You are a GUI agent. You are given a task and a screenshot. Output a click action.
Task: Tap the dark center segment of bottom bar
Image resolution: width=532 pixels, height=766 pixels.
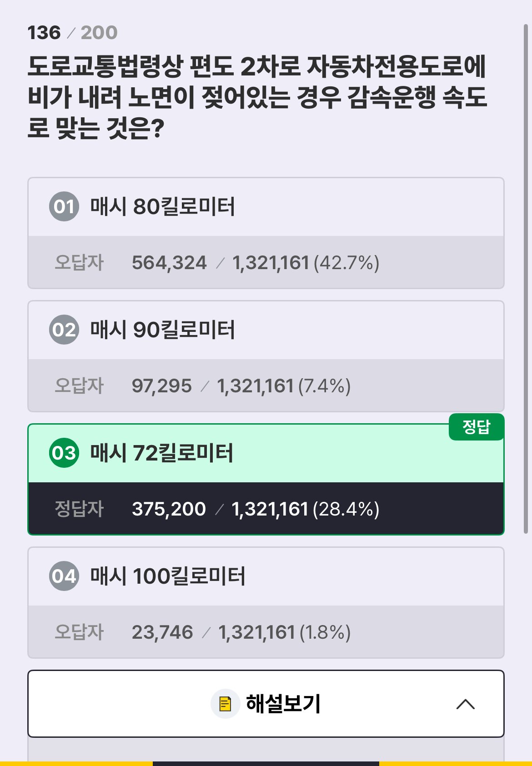266,763
